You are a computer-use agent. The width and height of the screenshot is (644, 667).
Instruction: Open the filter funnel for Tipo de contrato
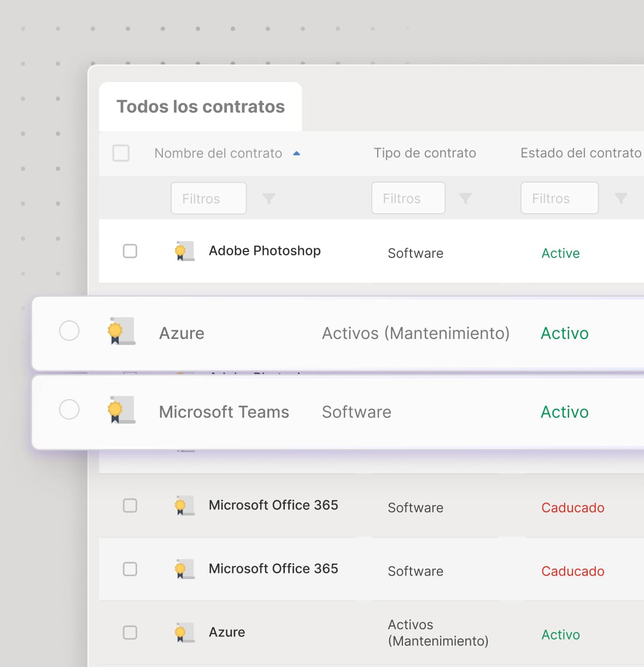pyautogui.click(x=465, y=199)
